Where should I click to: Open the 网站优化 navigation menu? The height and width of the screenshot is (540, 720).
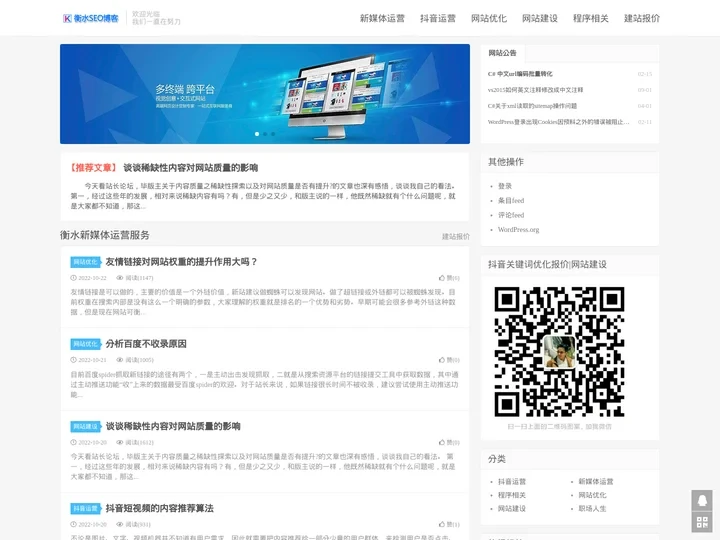coord(489,18)
